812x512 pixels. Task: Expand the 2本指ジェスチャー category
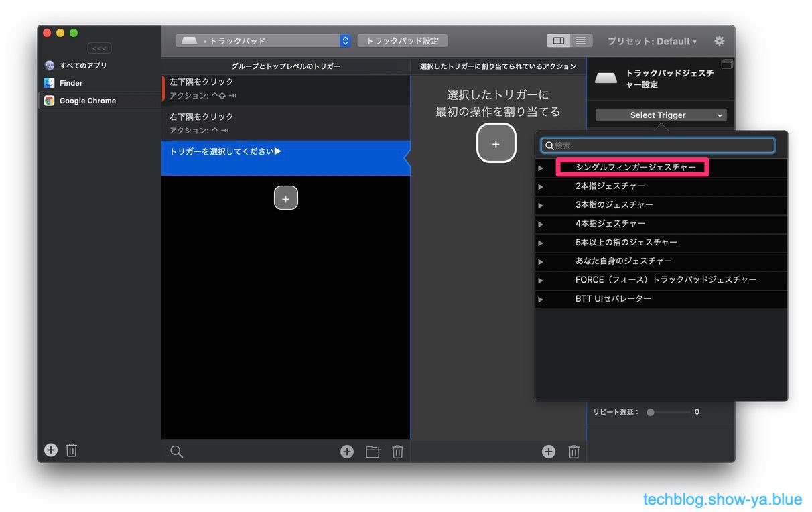[x=541, y=186]
